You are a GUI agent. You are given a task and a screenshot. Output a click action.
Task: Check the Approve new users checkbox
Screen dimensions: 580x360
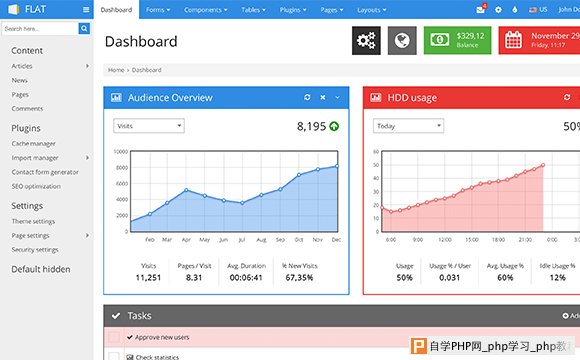click(114, 337)
